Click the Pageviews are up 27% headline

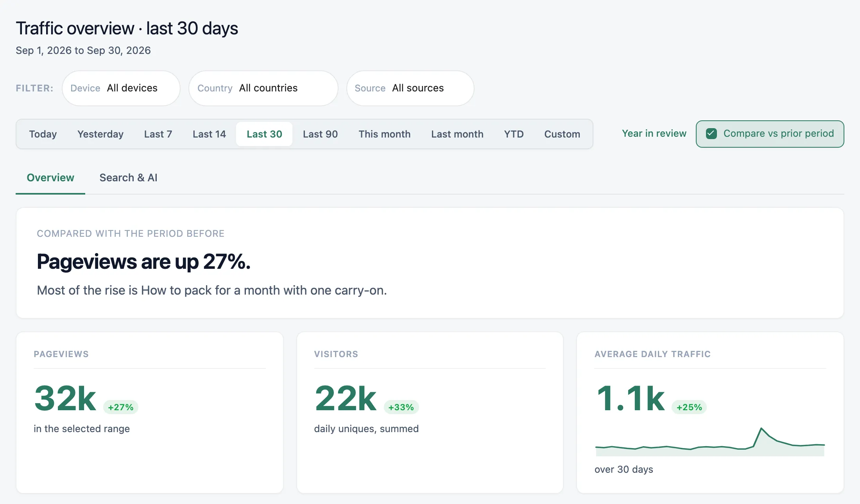coord(143,262)
